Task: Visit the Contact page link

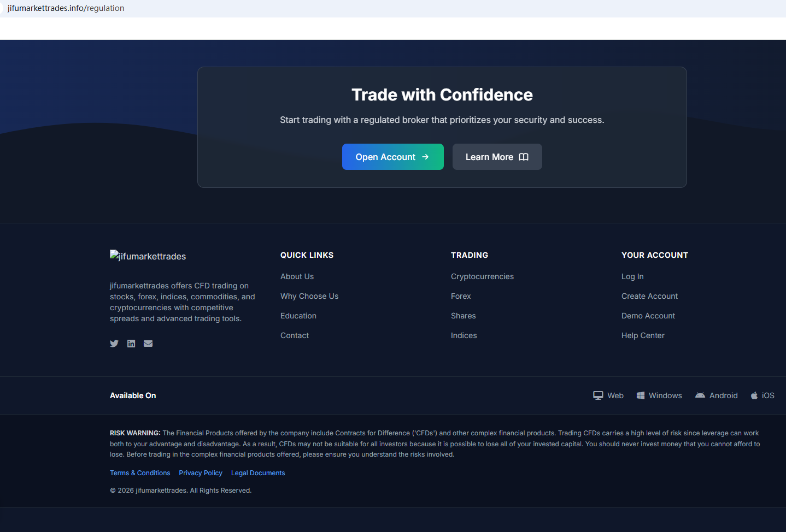Action: click(x=295, y=335)
